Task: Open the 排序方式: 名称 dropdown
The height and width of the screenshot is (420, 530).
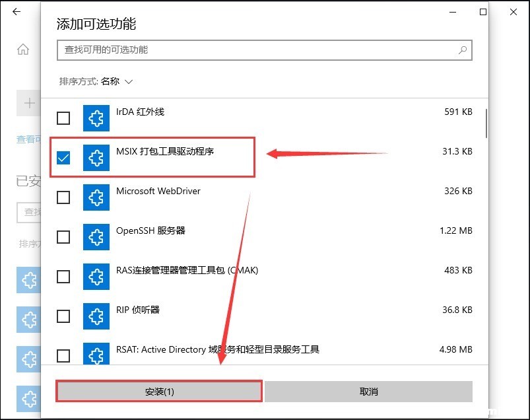Action: tap(96, 81)
